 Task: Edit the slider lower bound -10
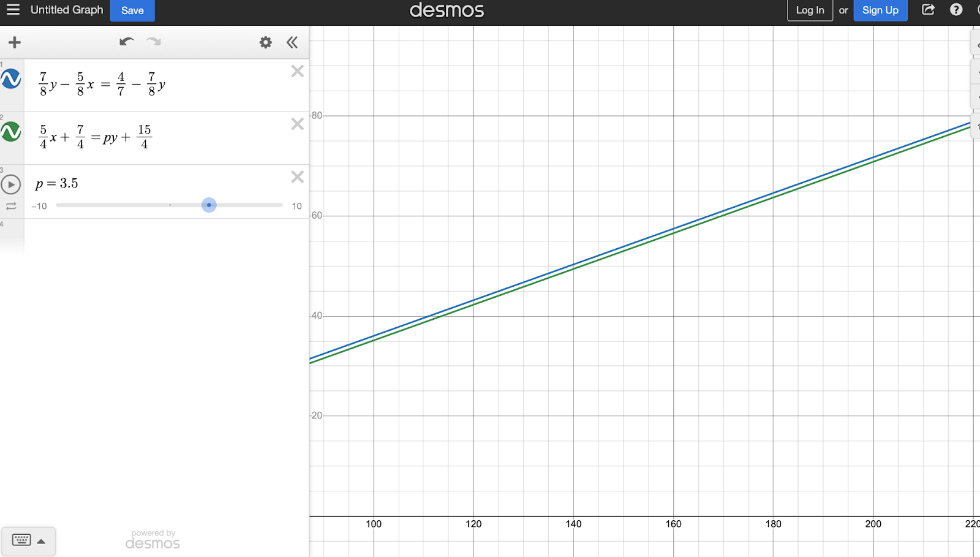tap(39, 206)
